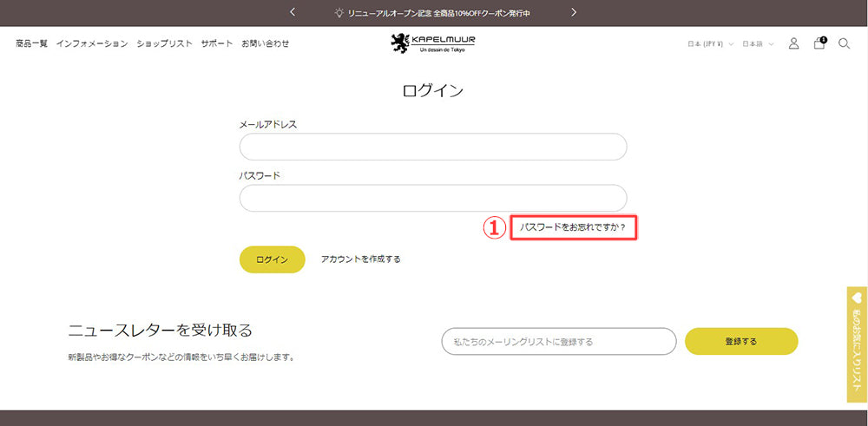Click the パスワードをお忘れですか？ link
Image resolution: width=868 pixels, height=426 pixels.
click(573, 228)
